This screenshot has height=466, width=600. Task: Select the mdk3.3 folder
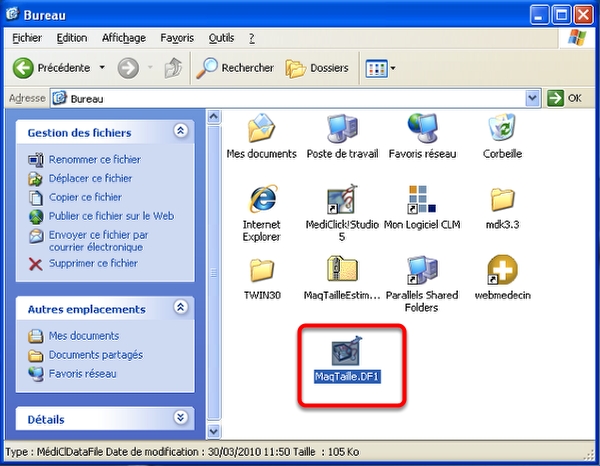pyautogui.click(x=502, y=199)
